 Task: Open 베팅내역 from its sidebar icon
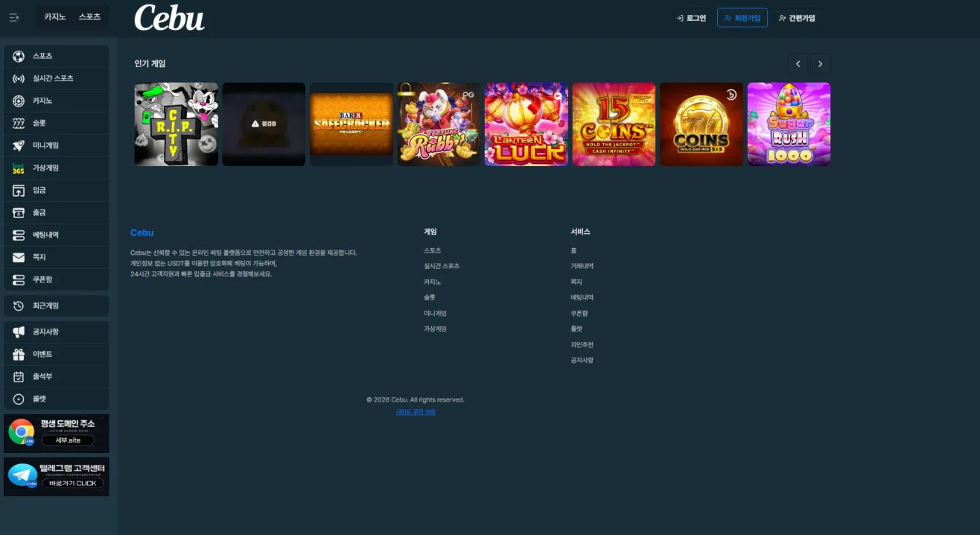click(19, 235)
